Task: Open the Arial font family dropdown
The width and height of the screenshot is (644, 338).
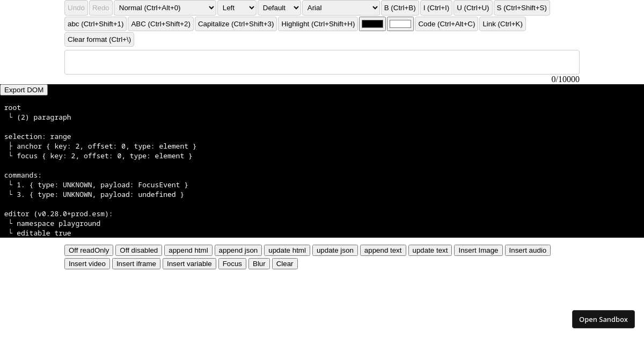Action: click(x=341, y=8)
